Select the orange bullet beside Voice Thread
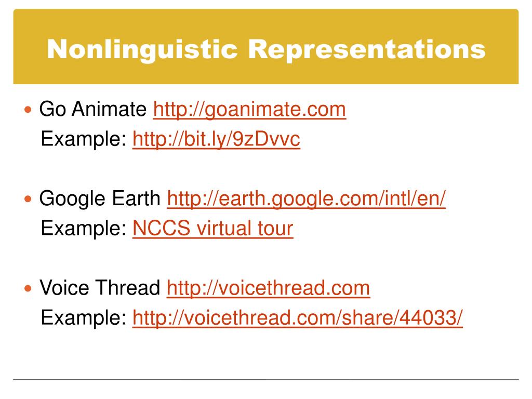Viewport: 532px width, 399px height. 28,288
